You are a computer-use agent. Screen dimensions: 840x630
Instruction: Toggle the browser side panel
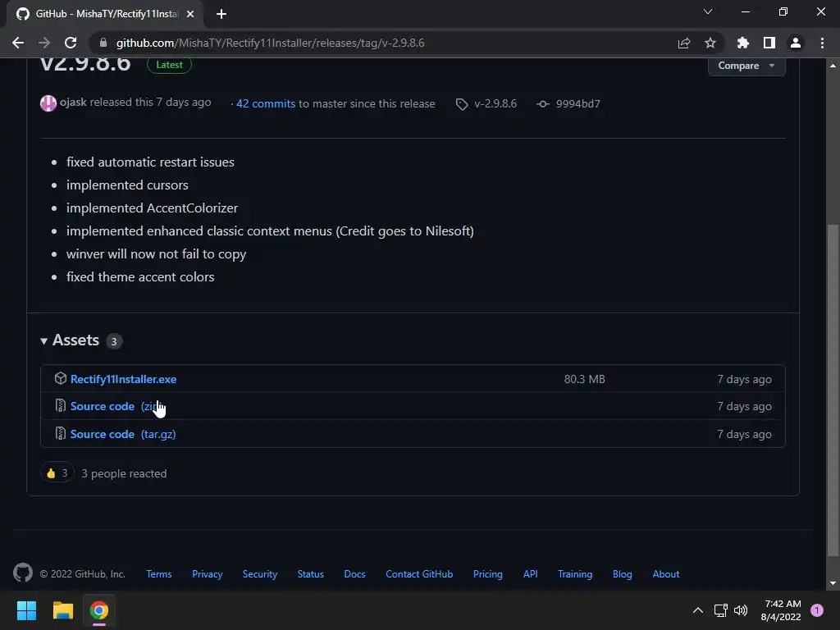769,43
